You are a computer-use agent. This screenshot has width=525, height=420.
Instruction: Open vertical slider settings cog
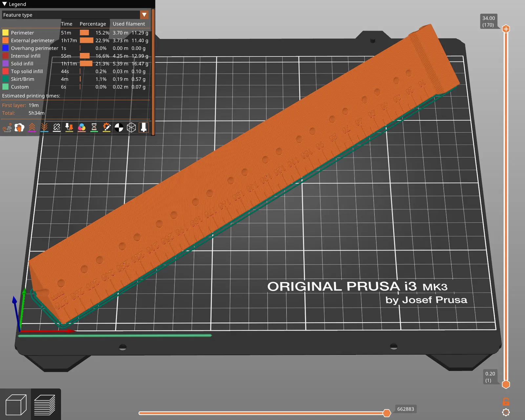[x=506, y=412]
